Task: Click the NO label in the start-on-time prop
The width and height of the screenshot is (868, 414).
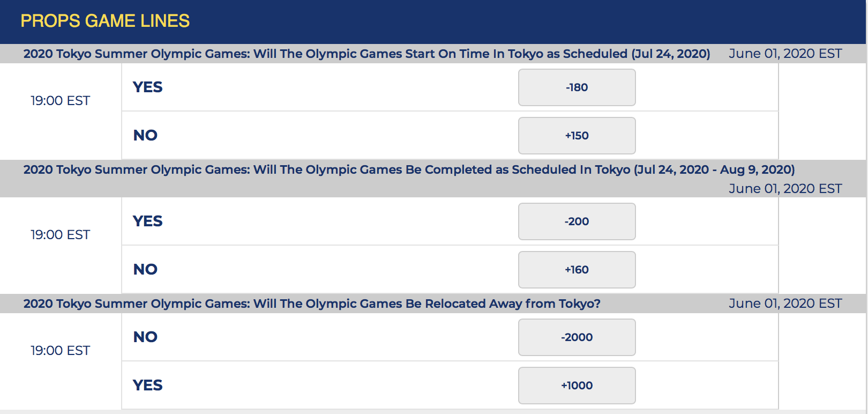Action: pyautogui.click(x=145, y=135)
